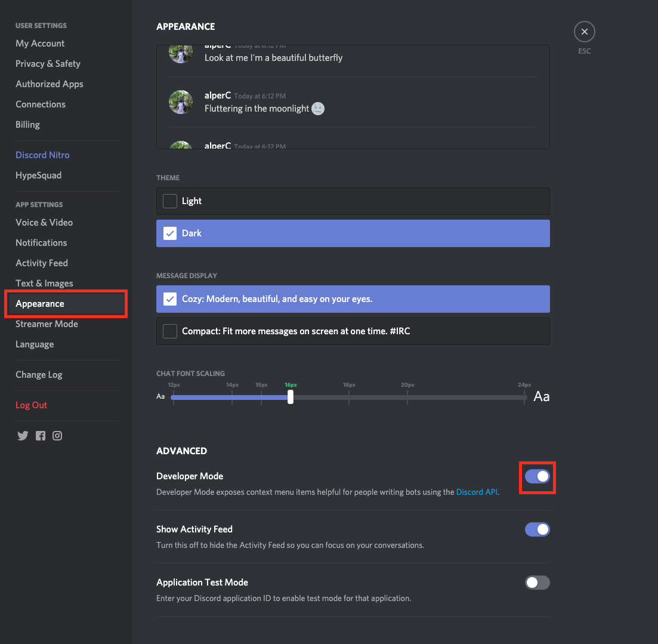Click the smiley emoji in Fluttering message
Screen dimensions: 658x644
pyautogui.click(x=318, y=109)
